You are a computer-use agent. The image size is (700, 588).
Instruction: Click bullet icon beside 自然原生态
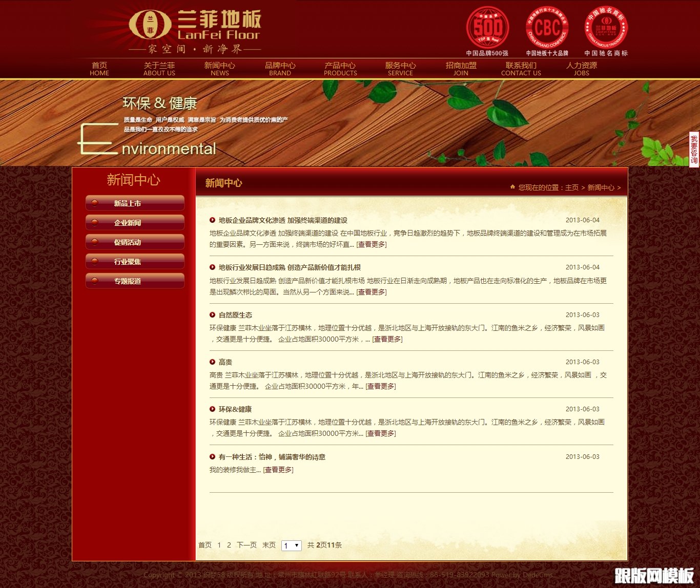(x=212, y=315)
